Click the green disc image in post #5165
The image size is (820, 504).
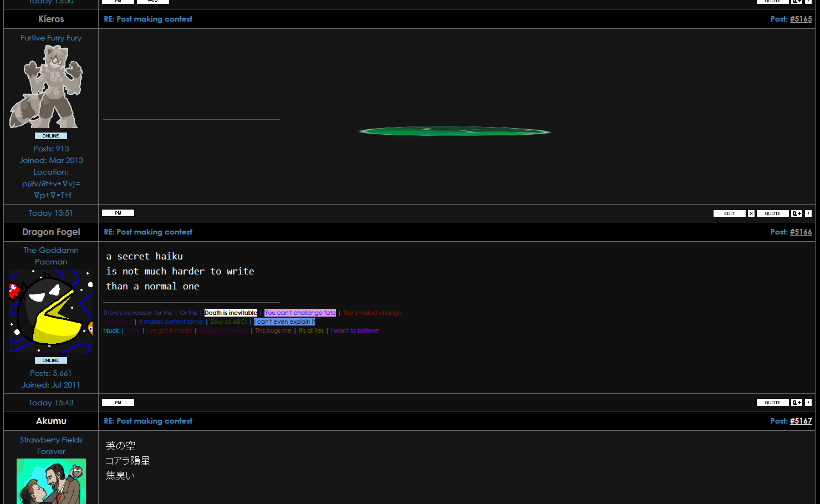point(455,131)
